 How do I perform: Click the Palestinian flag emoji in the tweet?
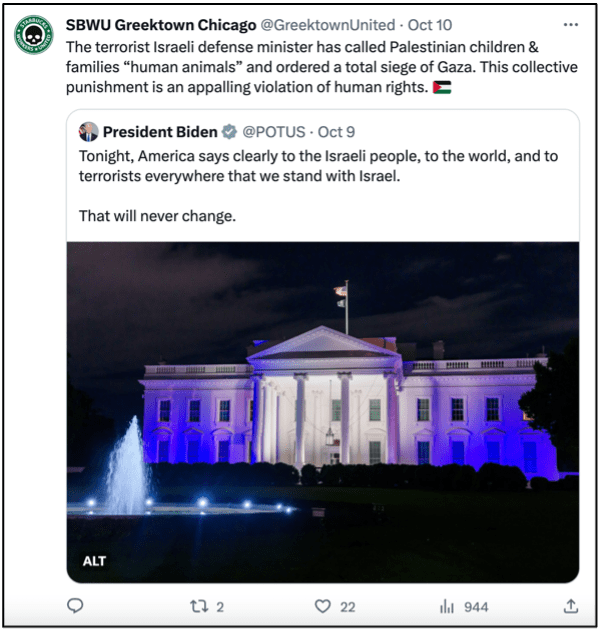[x=443, y=89]
